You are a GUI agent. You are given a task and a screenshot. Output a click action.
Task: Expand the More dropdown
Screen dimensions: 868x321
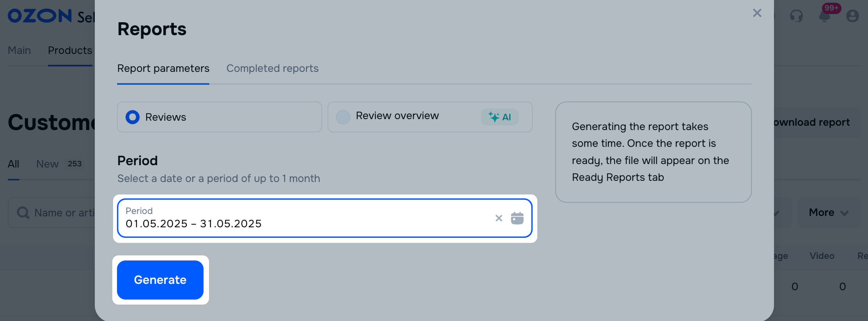pyautogui.click(x=828, y=213)
